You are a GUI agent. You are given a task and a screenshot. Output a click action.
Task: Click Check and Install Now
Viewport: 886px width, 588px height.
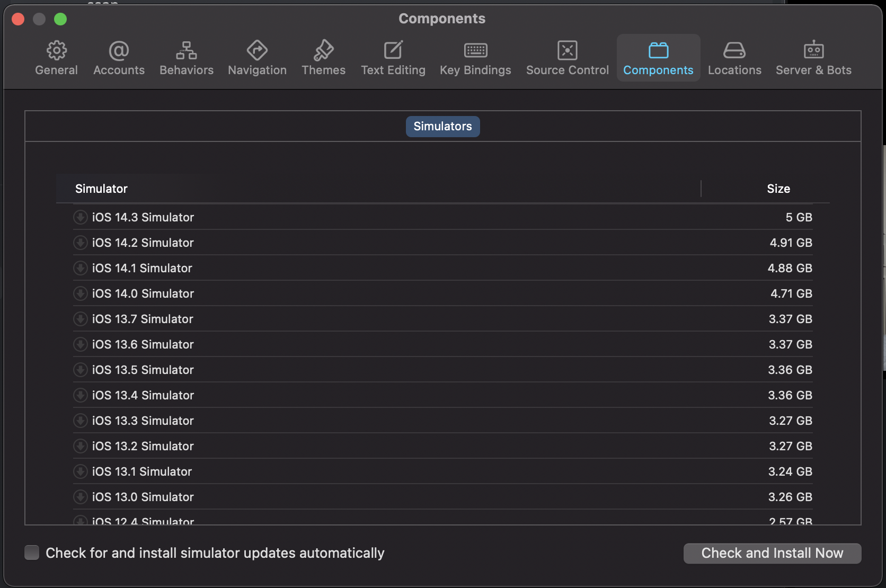772,553
